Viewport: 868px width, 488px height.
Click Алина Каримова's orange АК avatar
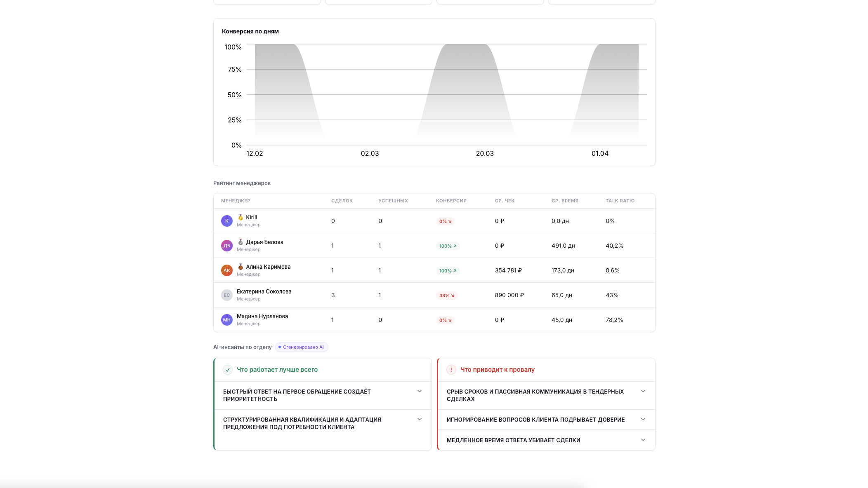point(226,270)
